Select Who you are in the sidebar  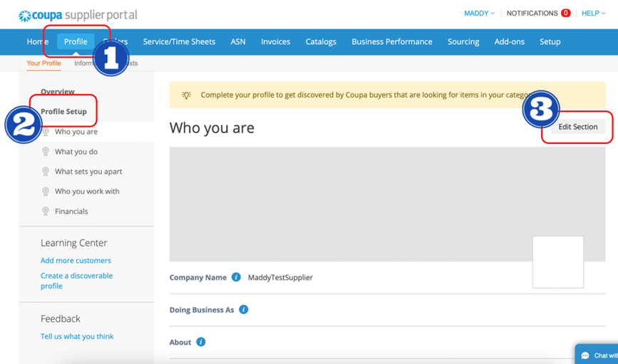click(x=76, y=132)
